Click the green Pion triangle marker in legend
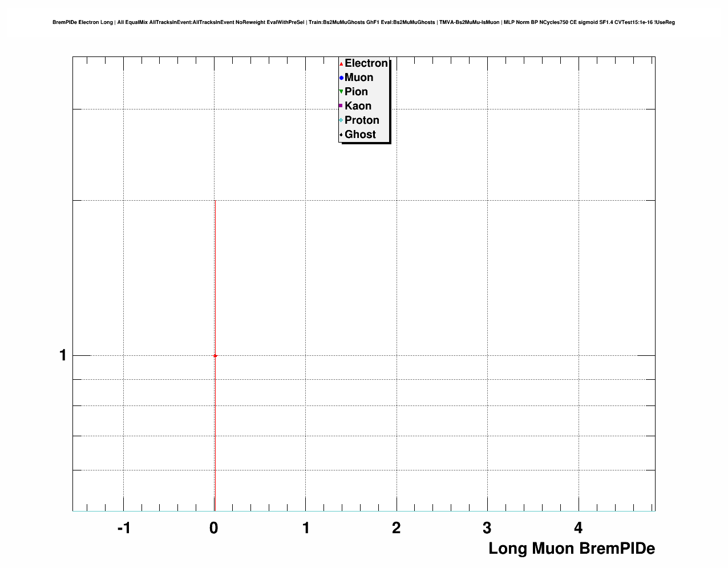 coord(341,92)
